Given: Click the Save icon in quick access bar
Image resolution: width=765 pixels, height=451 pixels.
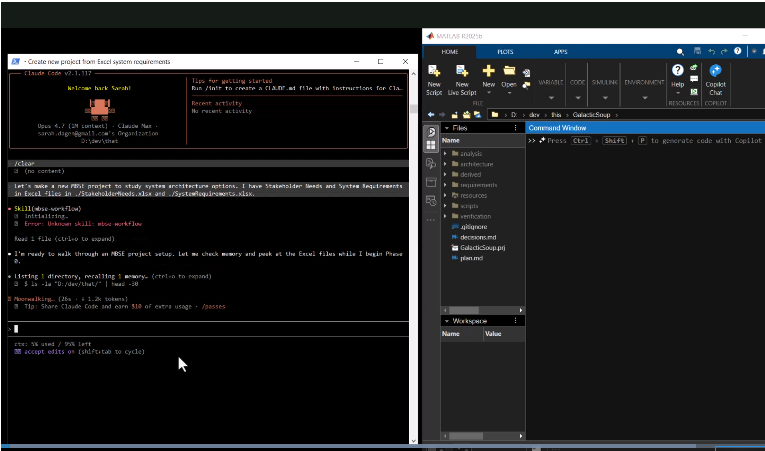Looking at the screenshot, I should (697, 51).
